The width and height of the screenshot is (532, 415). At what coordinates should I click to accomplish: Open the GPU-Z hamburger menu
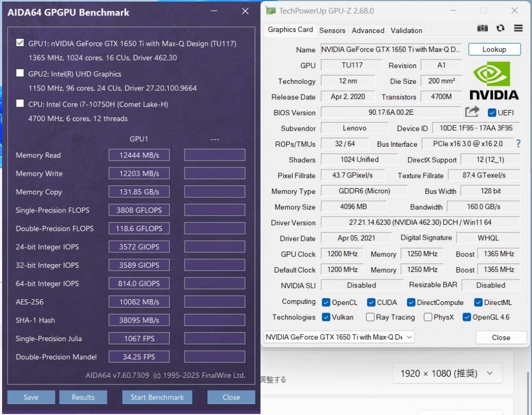[x=518, y=28]
